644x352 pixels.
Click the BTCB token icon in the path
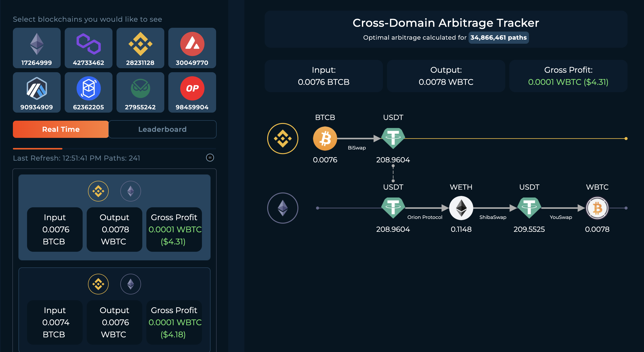pos(325,139)
